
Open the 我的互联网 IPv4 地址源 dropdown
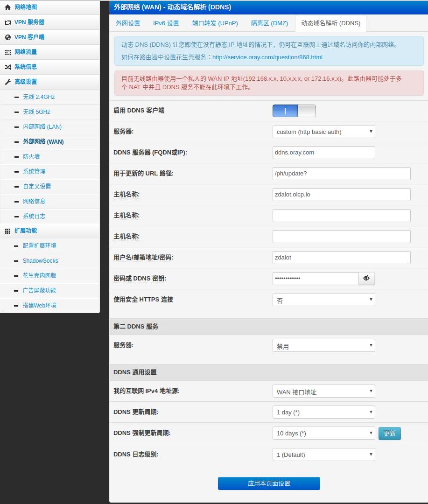tap(323, 391)
